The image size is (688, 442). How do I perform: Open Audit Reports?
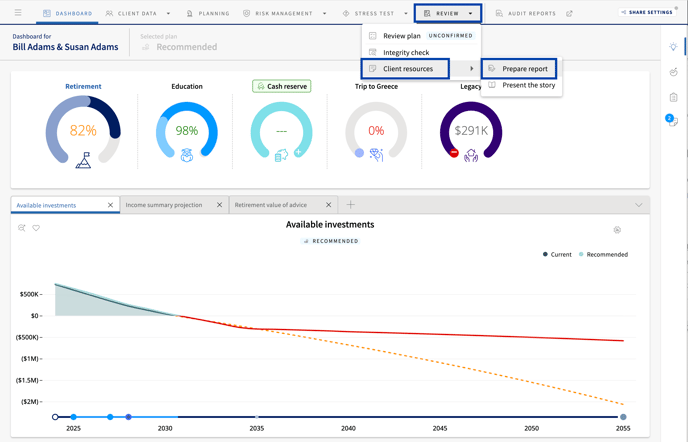coord(526,14)
